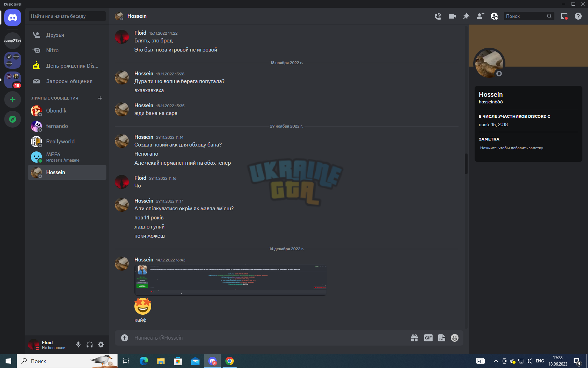
Task: Open Message Requests
Action: [x=67, y=81]
